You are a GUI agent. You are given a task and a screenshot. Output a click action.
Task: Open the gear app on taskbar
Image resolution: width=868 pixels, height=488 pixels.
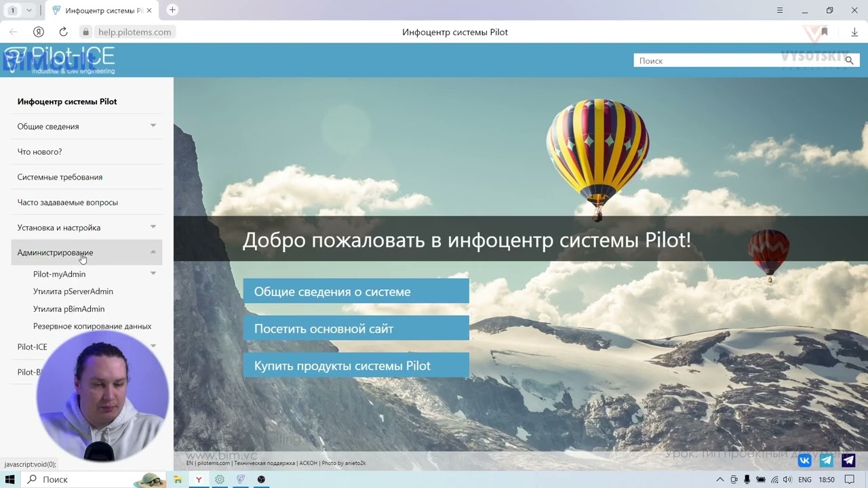(x=220, y=479)
